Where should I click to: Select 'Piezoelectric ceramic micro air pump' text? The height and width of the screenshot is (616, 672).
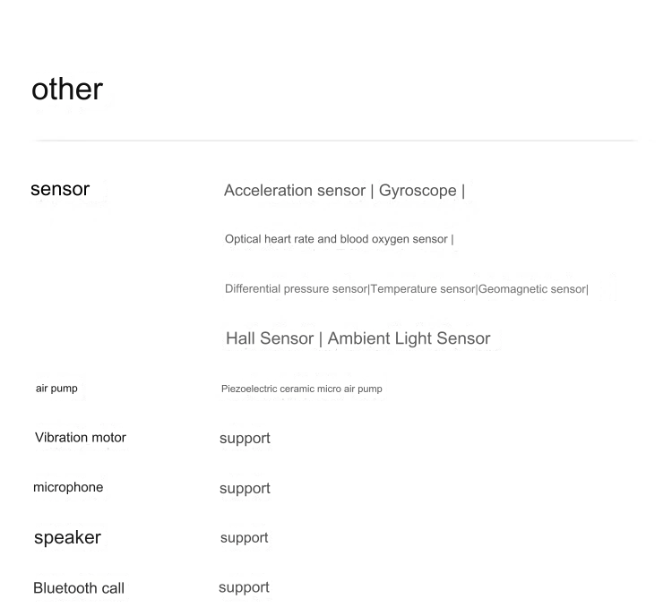click(x=302, y=389)
